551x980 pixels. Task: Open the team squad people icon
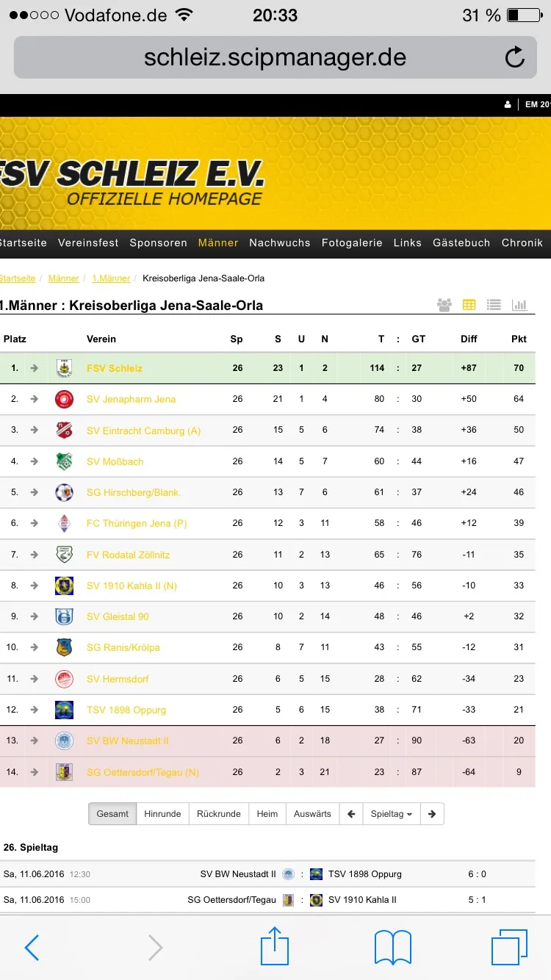(444, 305)
